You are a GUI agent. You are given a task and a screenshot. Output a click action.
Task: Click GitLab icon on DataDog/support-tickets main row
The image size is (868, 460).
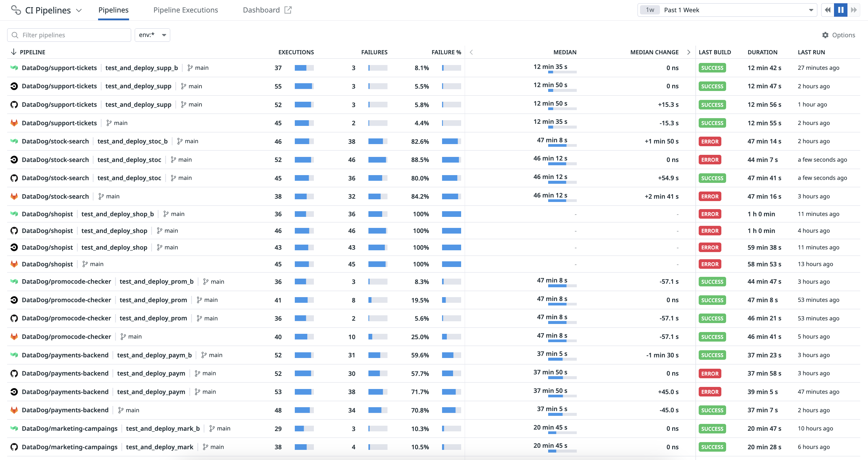[x=14, y=123]
